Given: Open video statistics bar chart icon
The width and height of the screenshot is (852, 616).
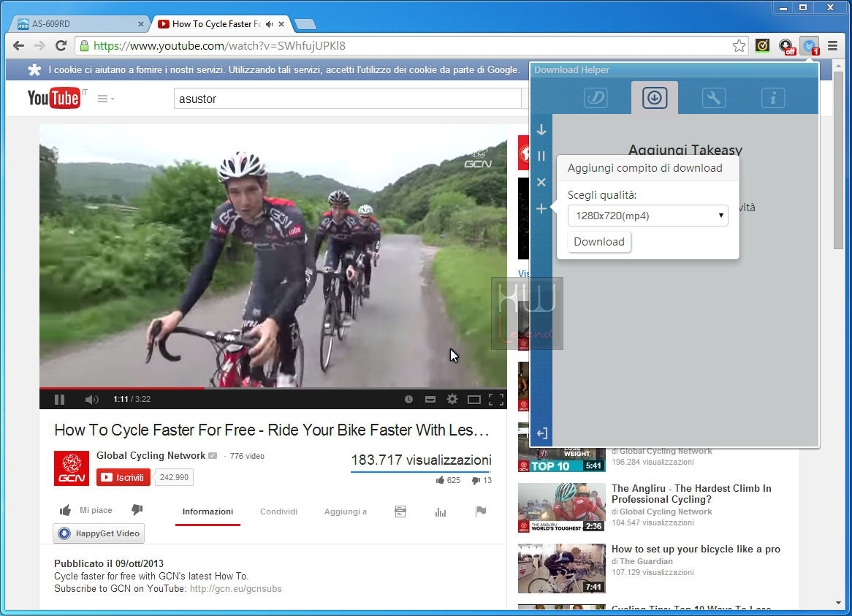Looking at the screenshot, I should (x=441, y=512).
